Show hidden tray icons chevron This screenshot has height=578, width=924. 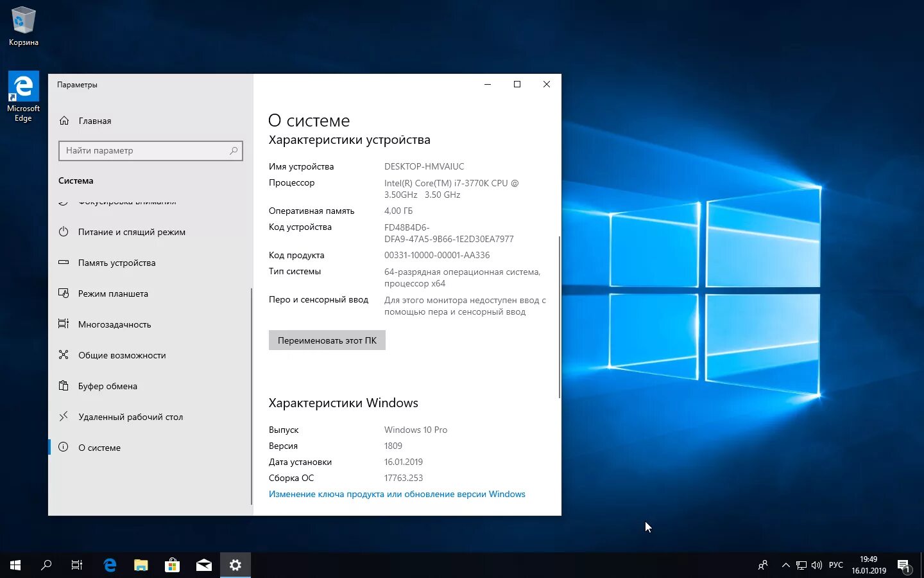click(785, 565)
